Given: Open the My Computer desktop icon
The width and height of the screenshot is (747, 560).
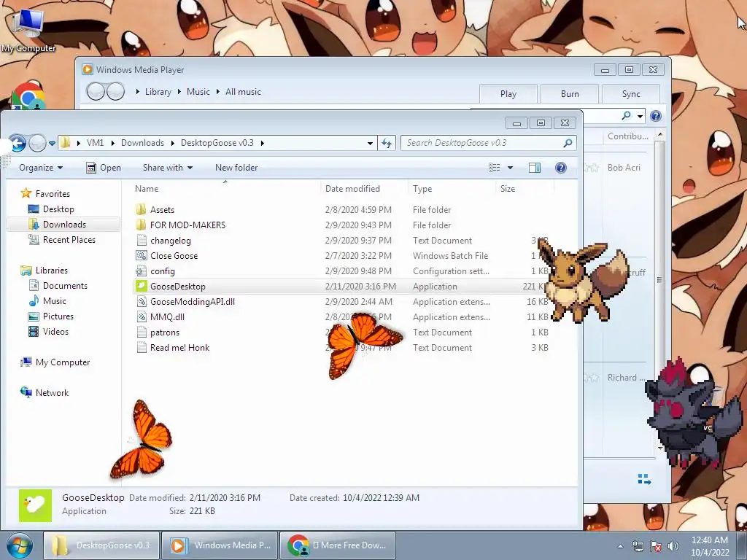Looking at the screenshot, I should click(x=28, y=29).
